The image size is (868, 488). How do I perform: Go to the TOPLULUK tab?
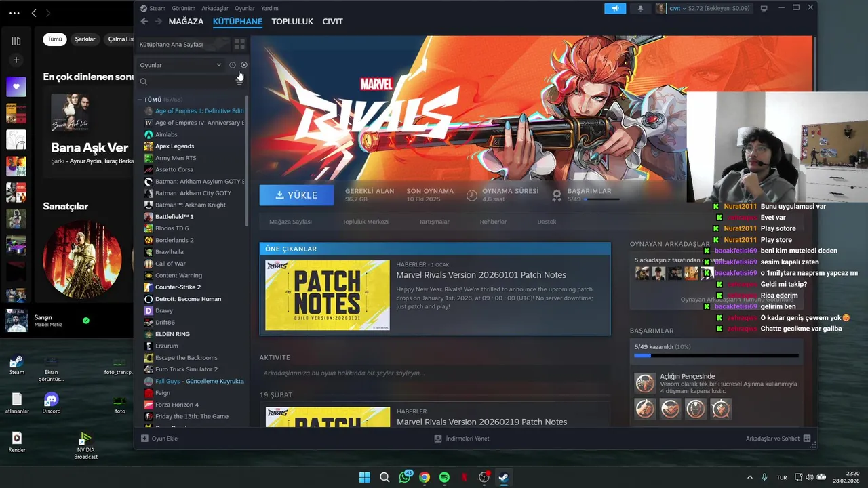pos(292,22)
